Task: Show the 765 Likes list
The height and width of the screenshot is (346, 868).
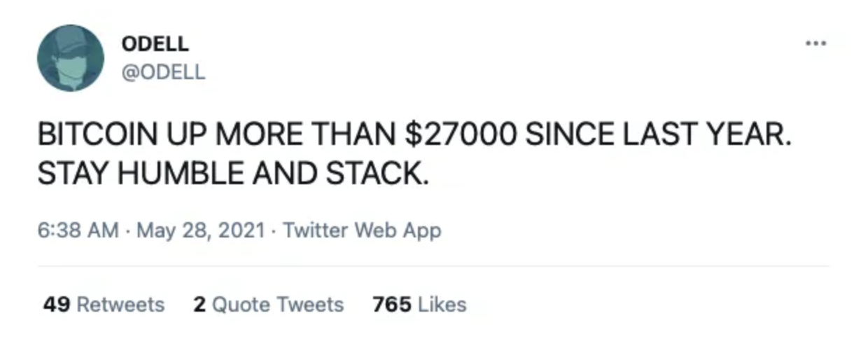Action: [419, 305]
